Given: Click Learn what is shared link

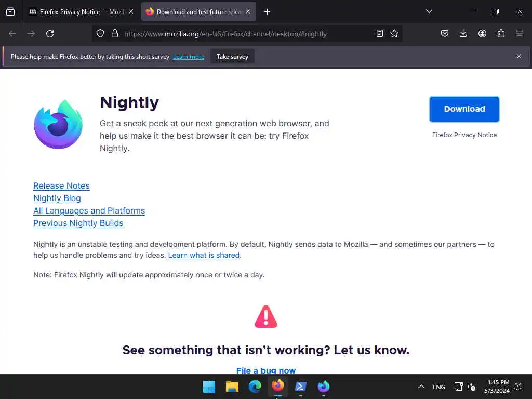Looking at the screenshot, I should tap(204, 255).
